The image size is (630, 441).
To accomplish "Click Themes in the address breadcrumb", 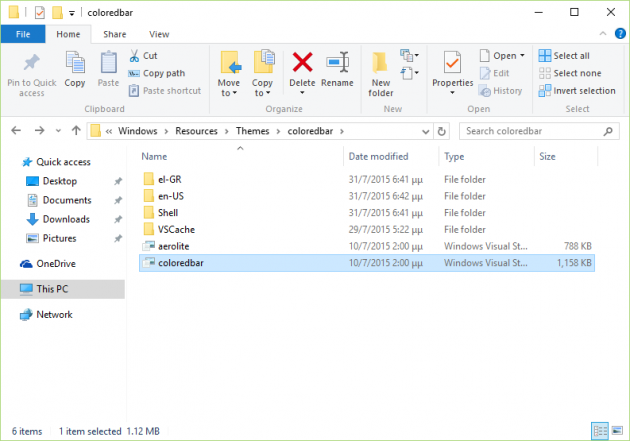I will point(252,131).
